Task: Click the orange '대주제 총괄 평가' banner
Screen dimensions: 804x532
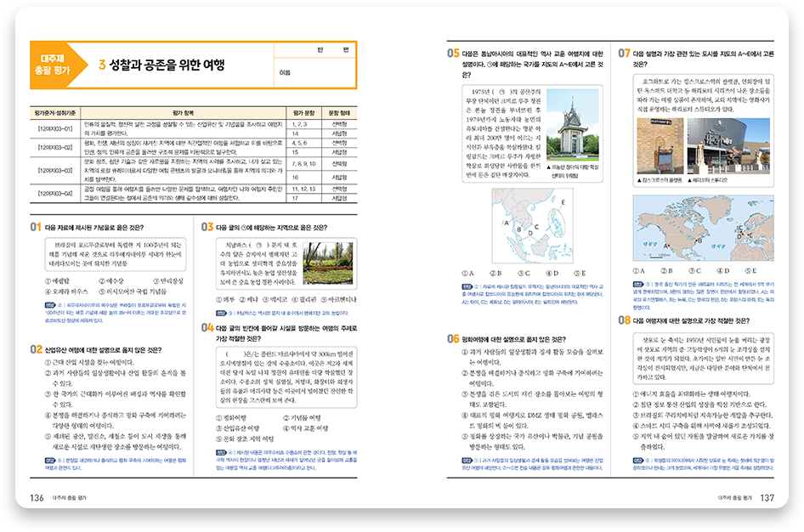Action: 58,65
